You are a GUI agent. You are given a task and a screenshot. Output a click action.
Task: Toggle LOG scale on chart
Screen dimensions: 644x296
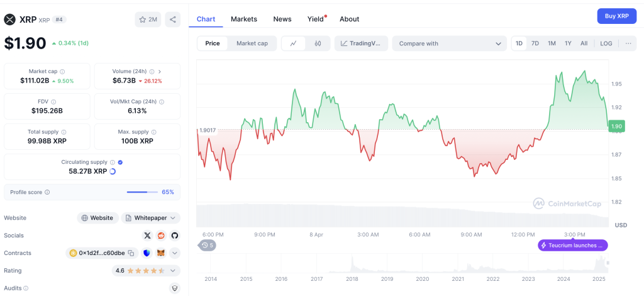(606, 43)
